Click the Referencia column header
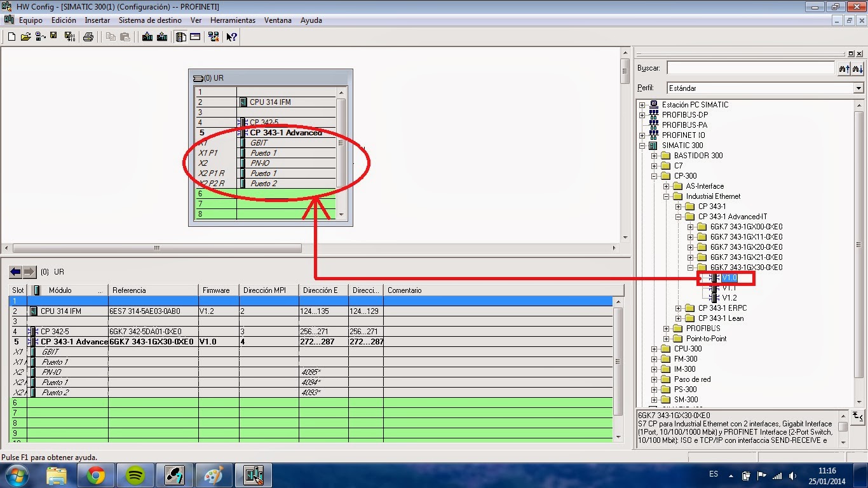Screen dimensions: 868x488 click(x=153, y=290)
